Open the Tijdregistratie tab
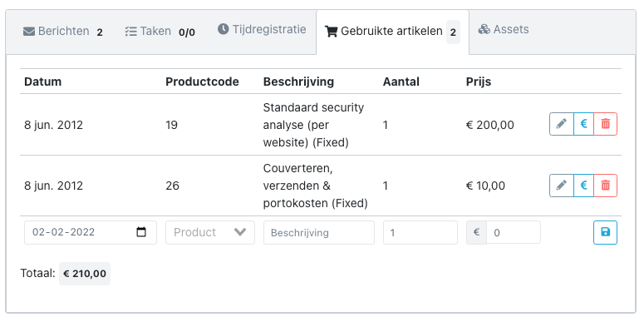 [262, 30]
